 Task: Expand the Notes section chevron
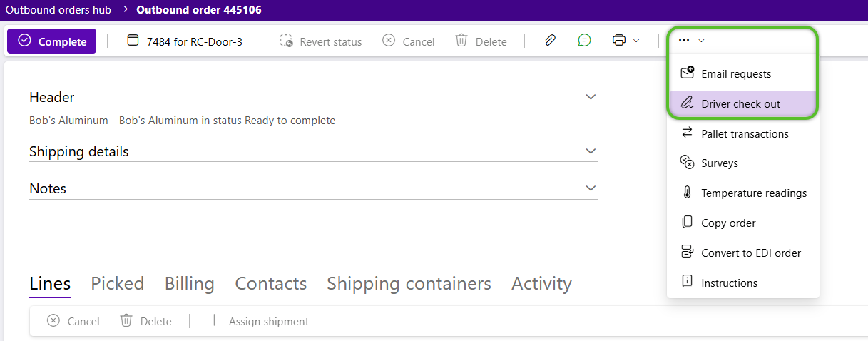point(591,188)
